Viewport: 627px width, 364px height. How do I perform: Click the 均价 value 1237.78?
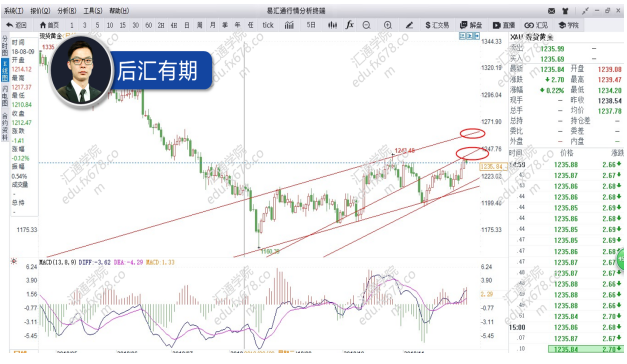609,111
